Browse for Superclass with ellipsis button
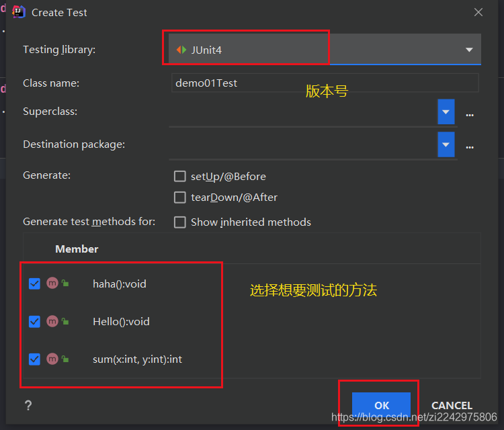The image size is (504, 430). point(470,115)
